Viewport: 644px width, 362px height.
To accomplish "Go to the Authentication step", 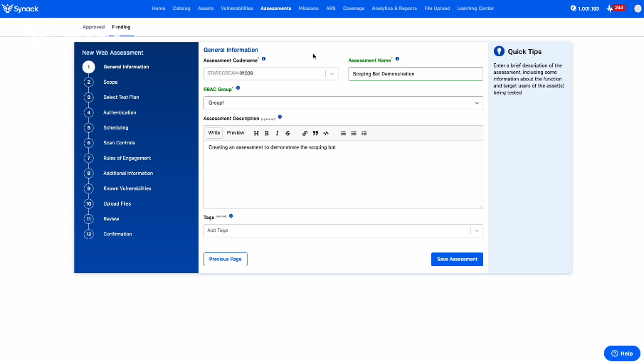I will pos(120,112).
